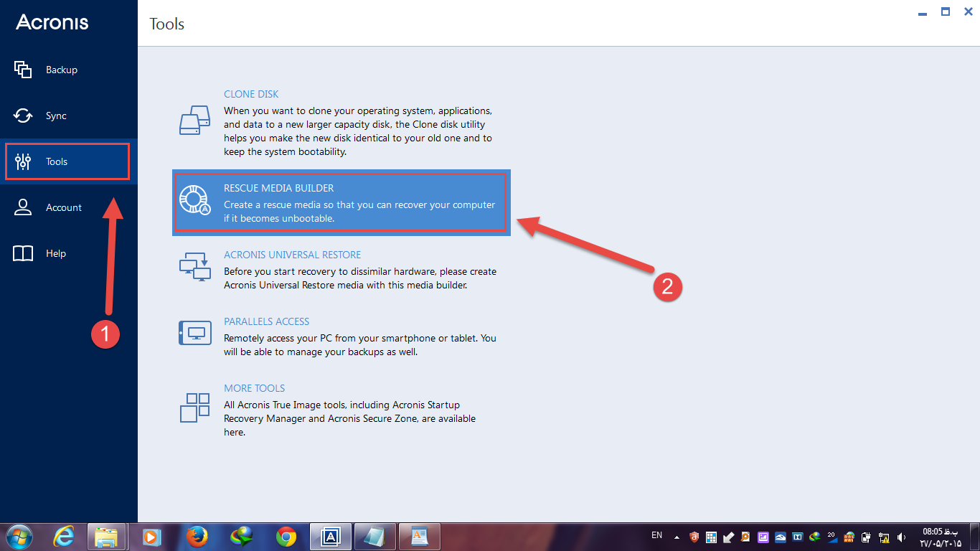Maximize the Acronis window
This screenshot has height=551, width=980.
click(x=946, y=11)
